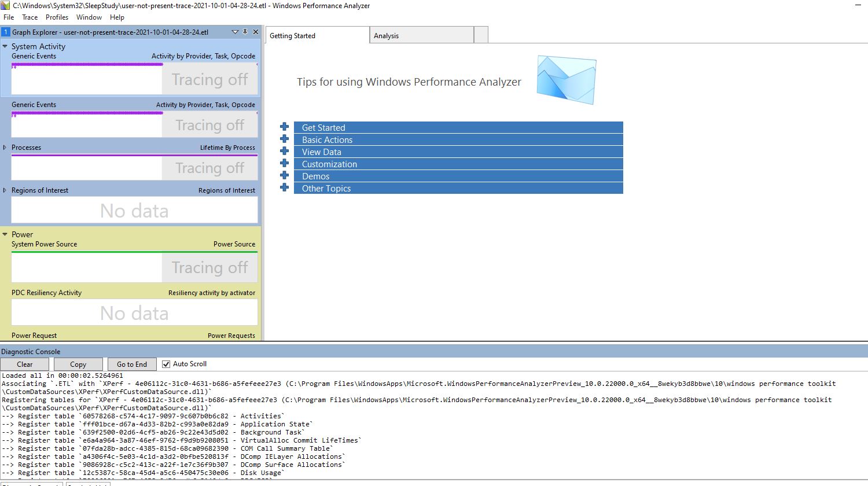Image resolution: width=868 pixels, height=486 pixels.
Task: Click the Register table Application State log line
Action: pos(157,424)
